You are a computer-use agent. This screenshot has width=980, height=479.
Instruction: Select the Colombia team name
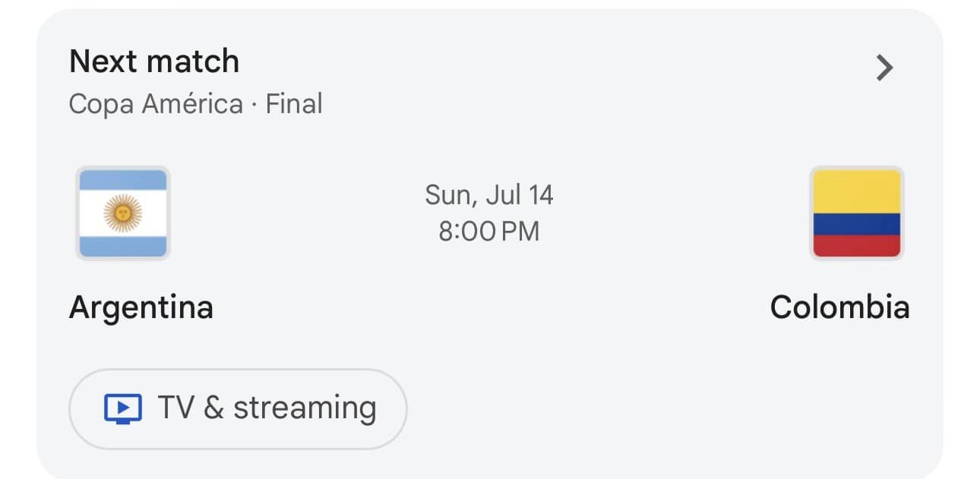tap(839, 307)
